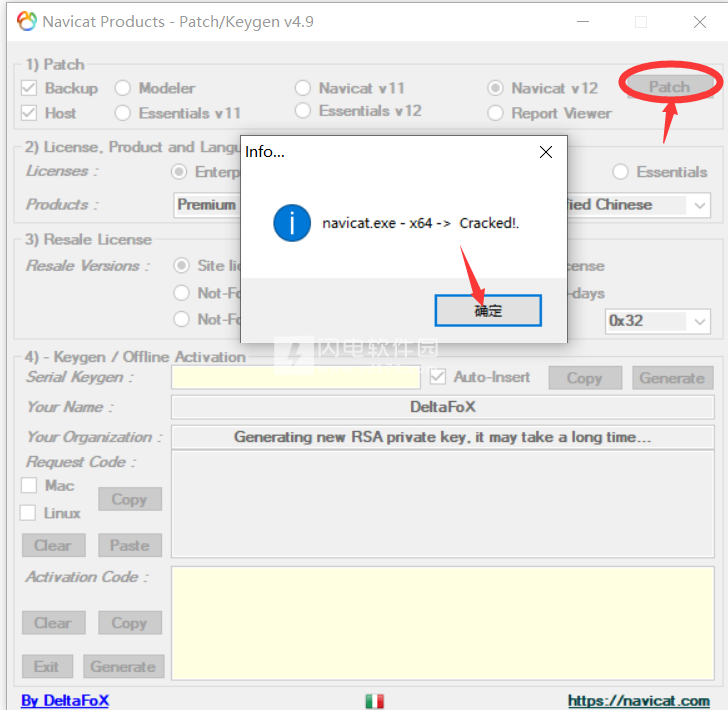Toggle the Backup checkbox
Viewport: 728px width, 710px height.
29,88
